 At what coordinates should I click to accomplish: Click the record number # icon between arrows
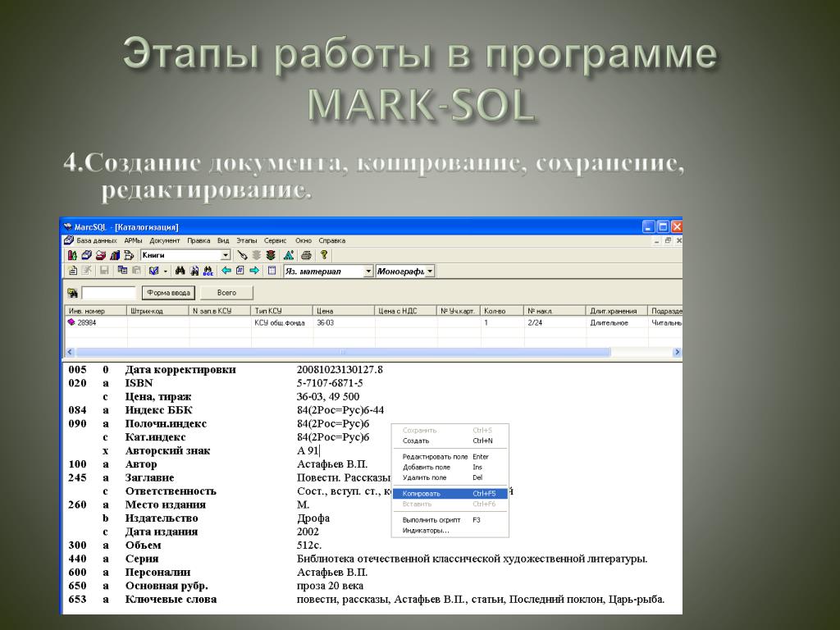pyautogui.click(x=240, y=271)
